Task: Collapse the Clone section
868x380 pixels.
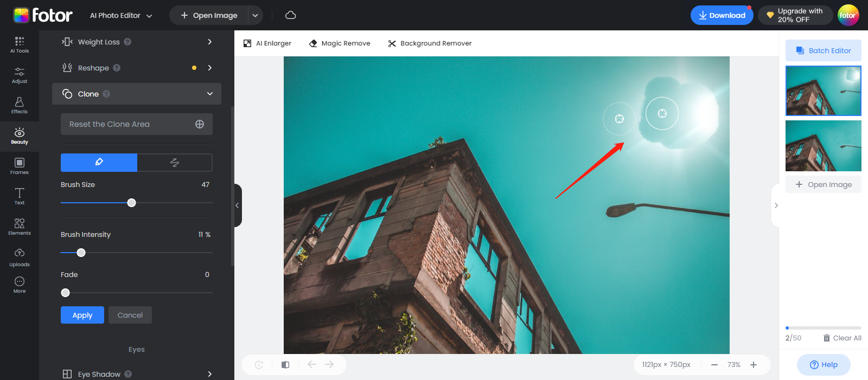Action: 210,94
